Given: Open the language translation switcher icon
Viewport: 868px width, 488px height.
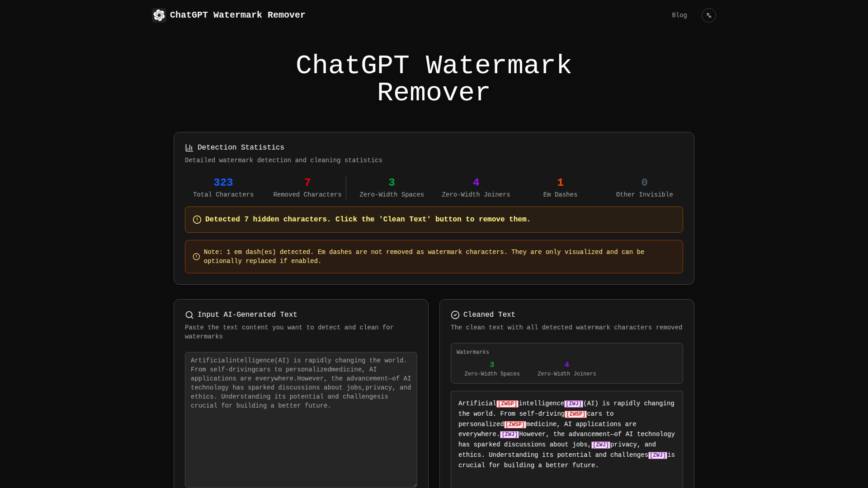Looking at the screenshot, I should 708,15.
